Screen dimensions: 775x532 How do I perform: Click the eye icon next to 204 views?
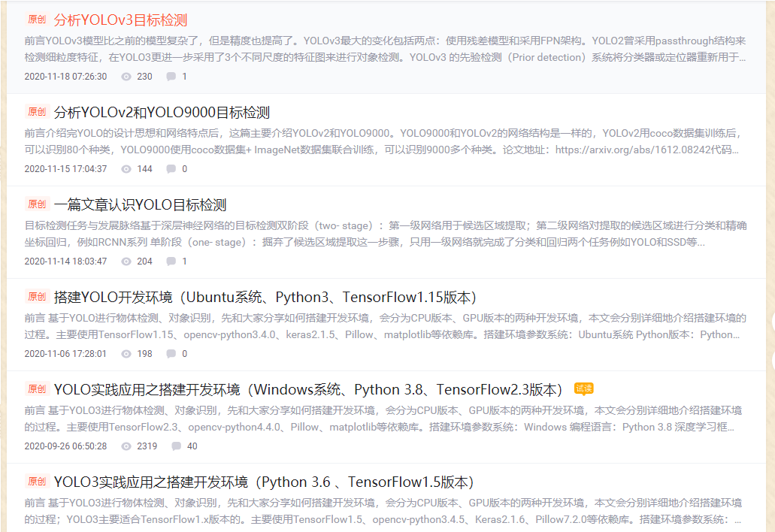(126, 261)
